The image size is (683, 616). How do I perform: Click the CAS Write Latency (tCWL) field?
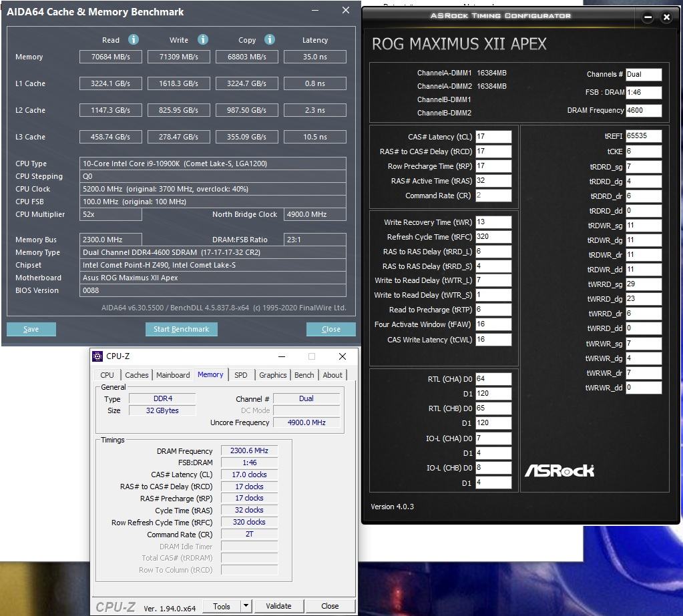493,340
